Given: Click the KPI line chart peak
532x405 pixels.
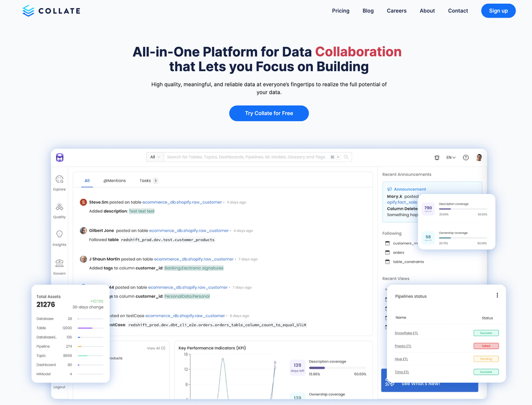Looking at the screenshot, I should click(223, 359).
